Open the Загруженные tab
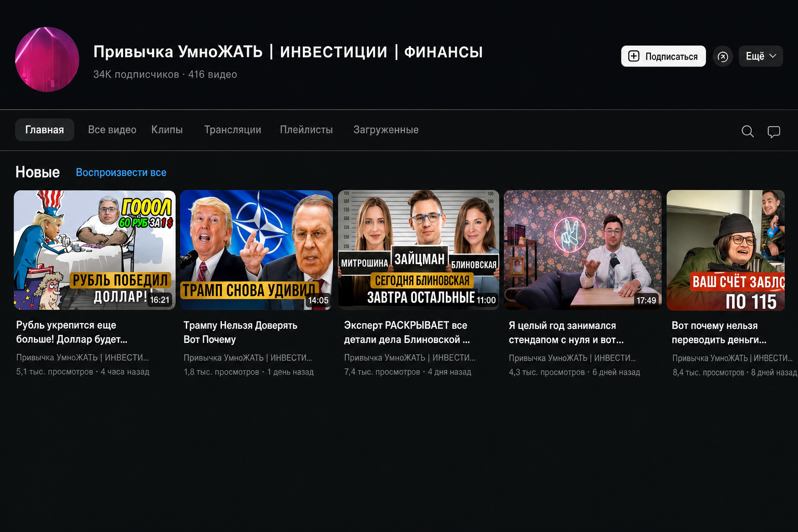798x532 pixels. click(386, 130)
